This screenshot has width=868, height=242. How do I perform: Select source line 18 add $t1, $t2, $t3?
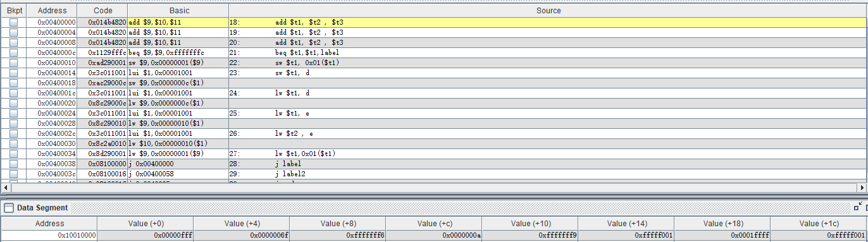tap(548, 22)
